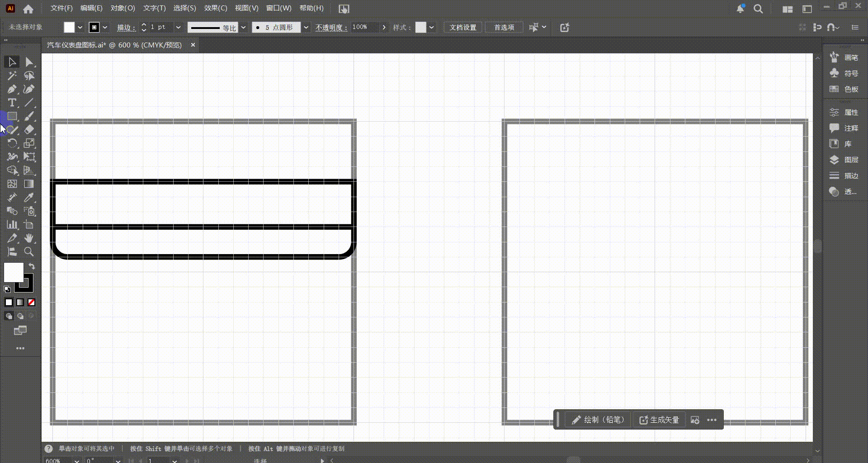Open the brush definition dropdown
This screenshot has width=868, height=463.
[x=306, y=28]
